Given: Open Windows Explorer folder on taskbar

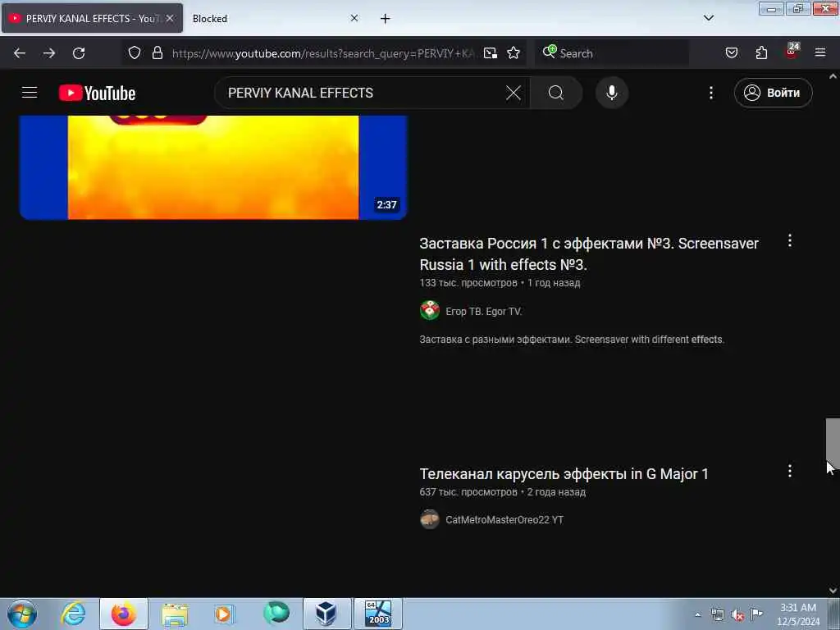Looking at the screenshot, I should tap(175, 614).
